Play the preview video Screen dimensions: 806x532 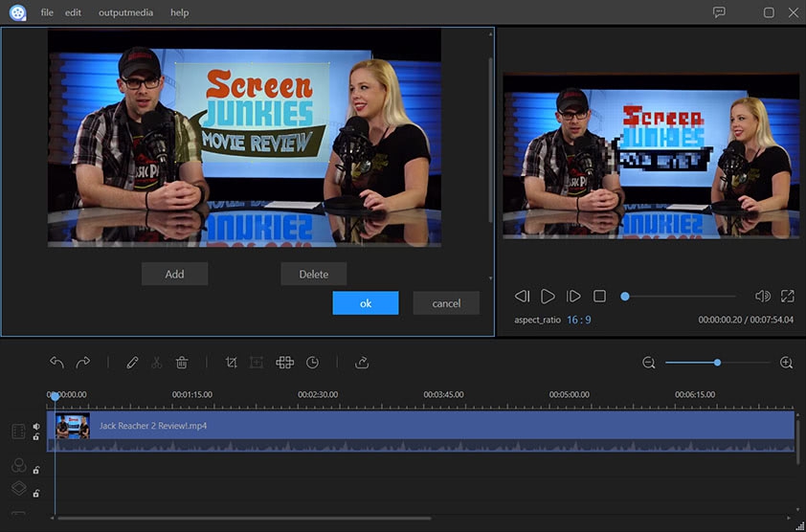548,297
